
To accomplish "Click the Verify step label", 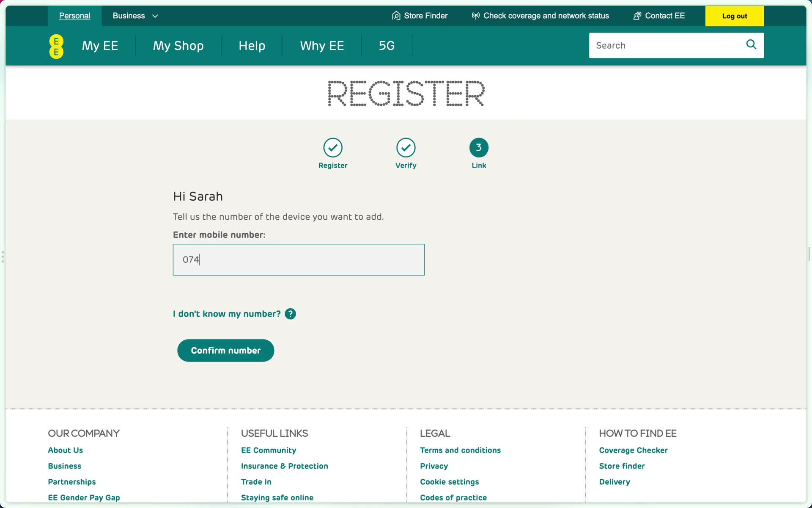I will click(x=406, y=166).
